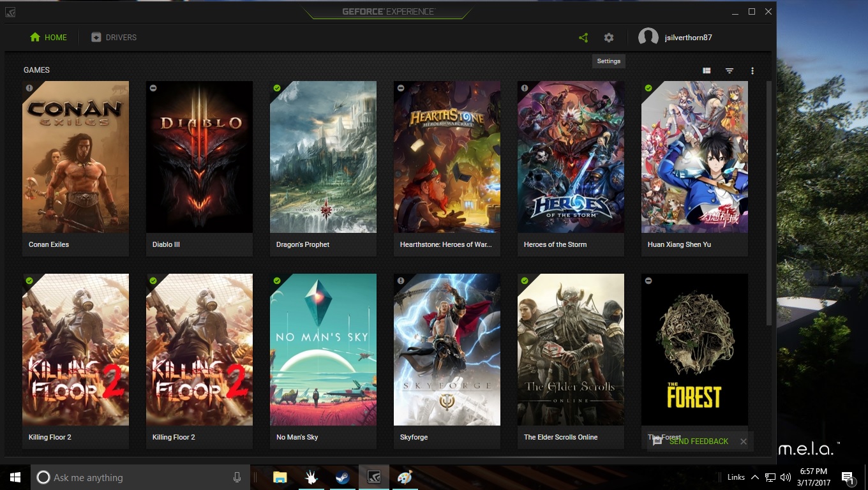Image resolution: width=868 pixels, height=490 pixels.
Task: Open the Huan Xiang Shen Yu cover art
Action: (694, 157)
